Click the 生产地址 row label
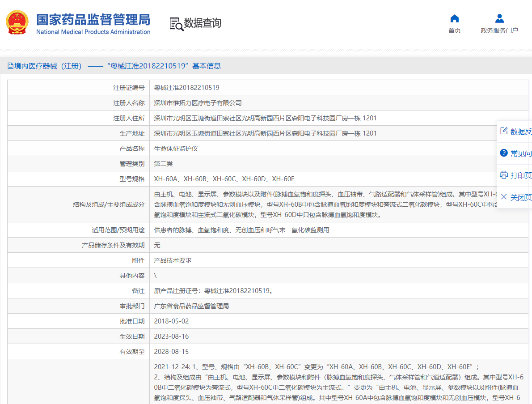This screenshot has height=404, width=532. [x=132, y=133]
